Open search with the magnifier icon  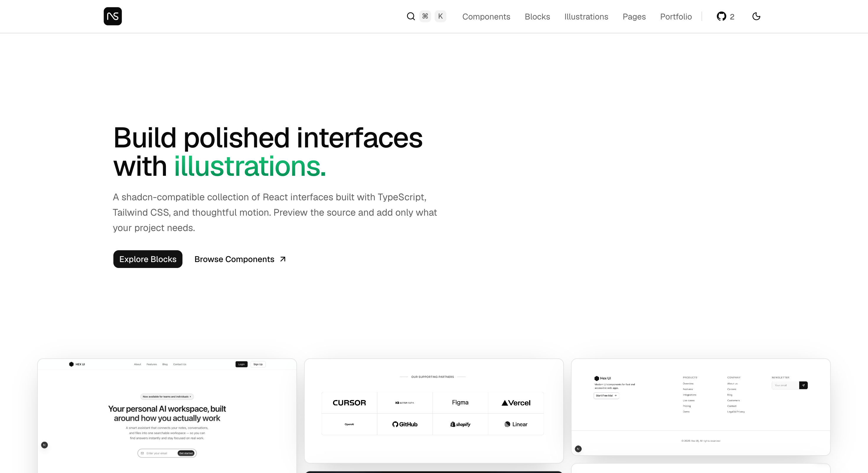coord(410,16)
